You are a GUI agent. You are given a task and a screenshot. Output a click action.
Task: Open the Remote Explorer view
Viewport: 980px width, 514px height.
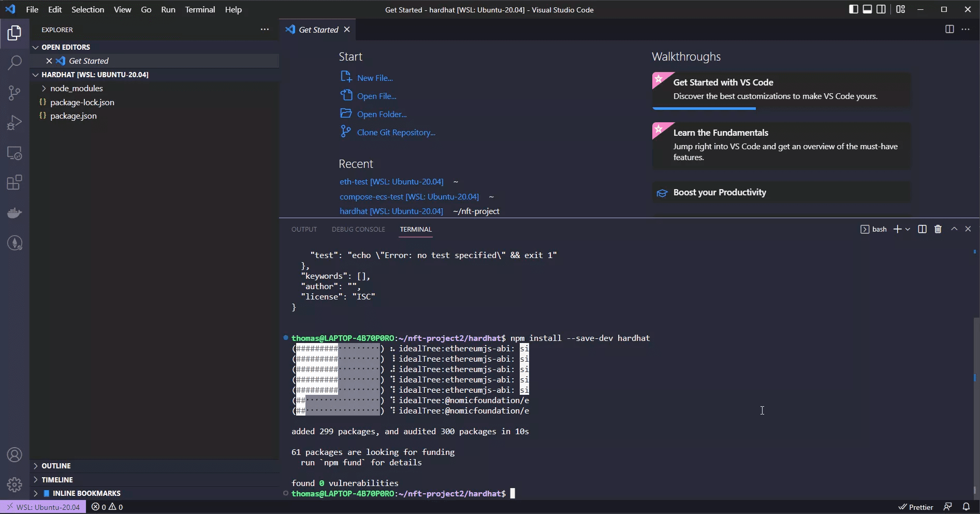tap(14, 153)
